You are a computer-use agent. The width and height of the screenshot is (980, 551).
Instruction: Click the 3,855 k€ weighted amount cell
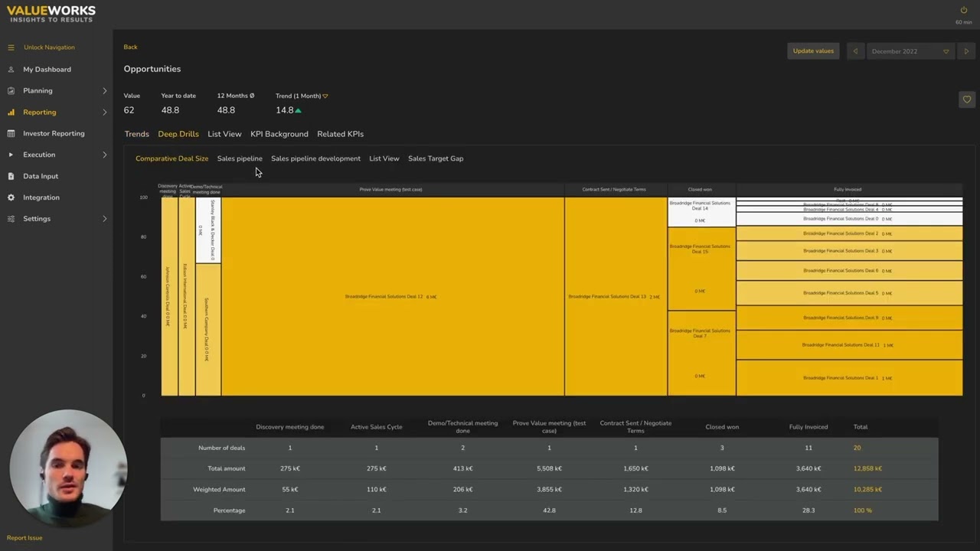pyautogui.click(x=549, y=489)
